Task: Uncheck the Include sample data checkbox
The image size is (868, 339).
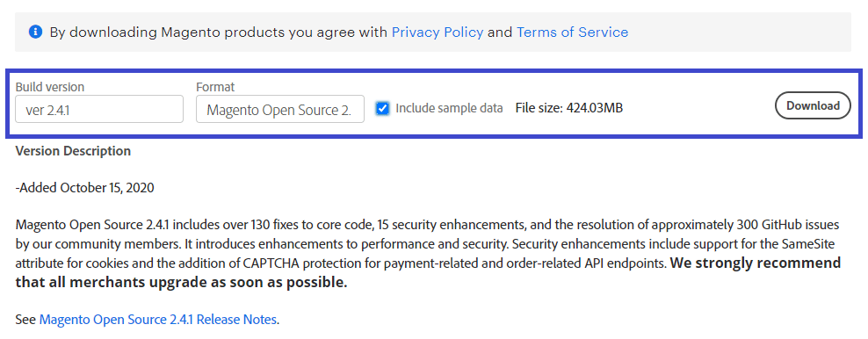Action: (x=382, y=108)
